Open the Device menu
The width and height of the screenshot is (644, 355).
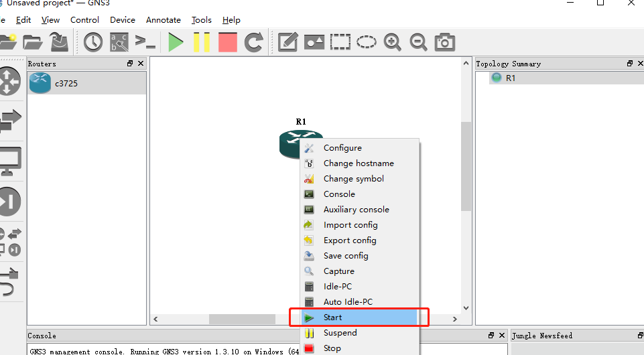[123, 19]
